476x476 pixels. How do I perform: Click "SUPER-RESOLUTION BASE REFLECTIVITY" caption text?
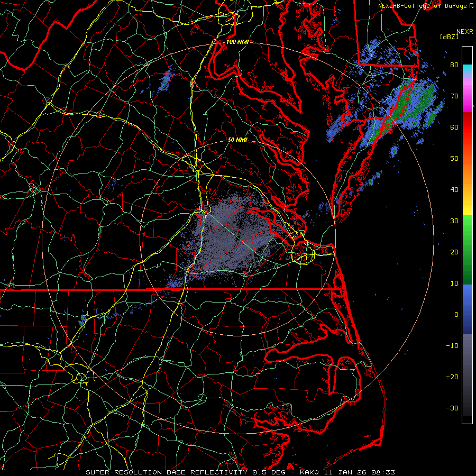pyautogui.click(x=167, y=472)
